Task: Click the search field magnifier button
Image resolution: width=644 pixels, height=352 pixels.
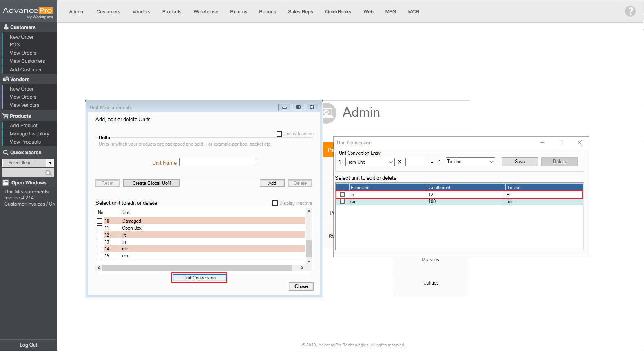Action: click(x=49, y=173)
